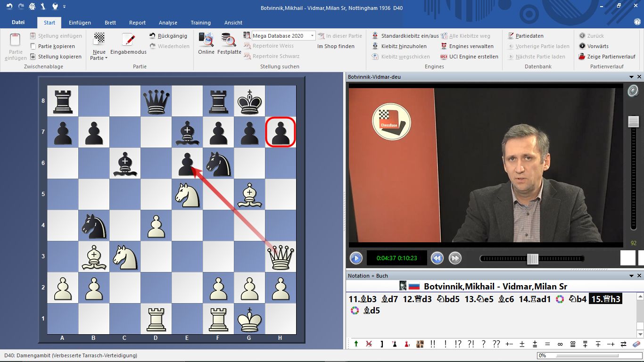Click the eraser icon in annotation toolbar
Image resolution: width=644 pixels, height=362 pixels.
[x=636, y=344]
